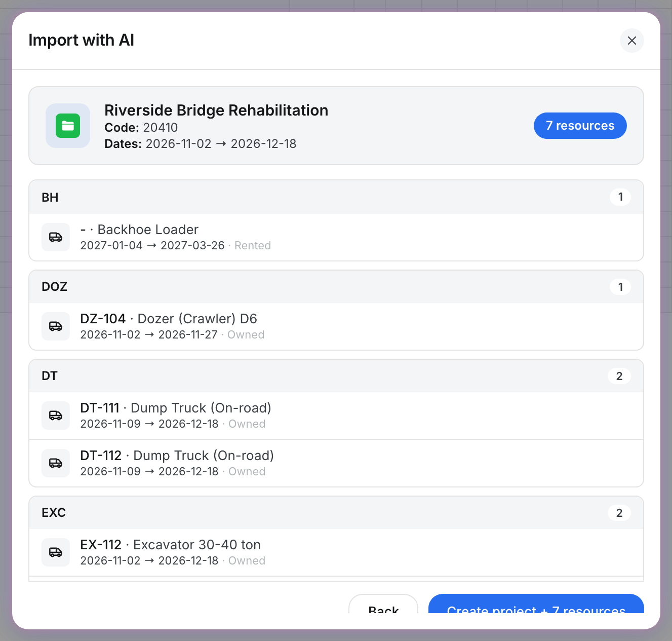Click the Import with AI heading

82,40
